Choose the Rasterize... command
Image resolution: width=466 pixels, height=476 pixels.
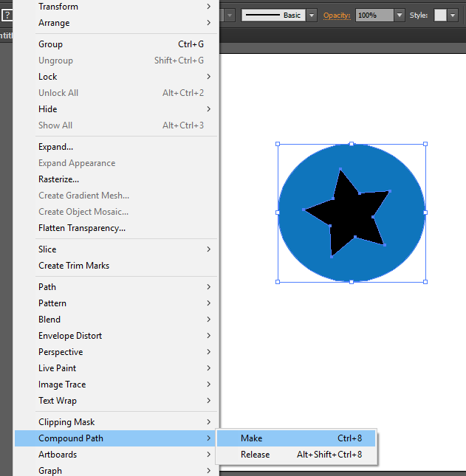click(117, 179)
